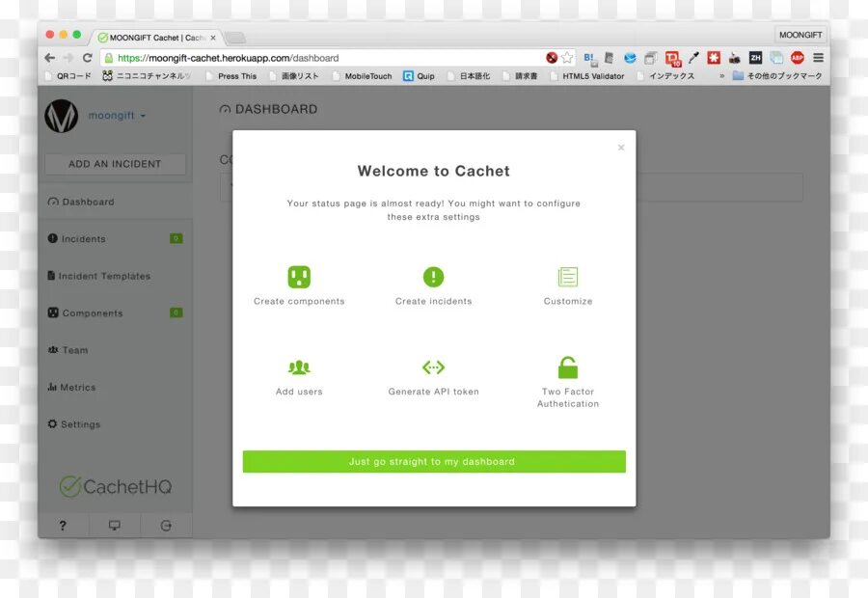Open 画像リスト bookmark
The width and height of the screenshot is (868, 598).
(x=294, y=76)
